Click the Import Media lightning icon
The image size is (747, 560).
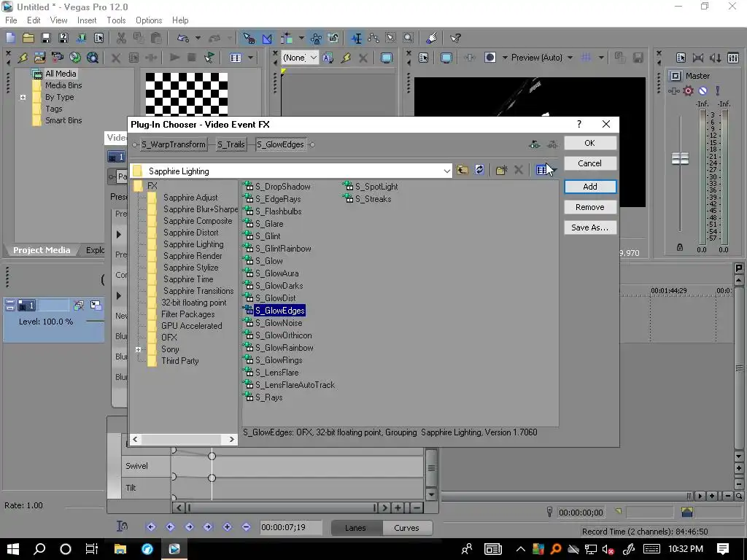pyautogui.click(x=23, y=58)
